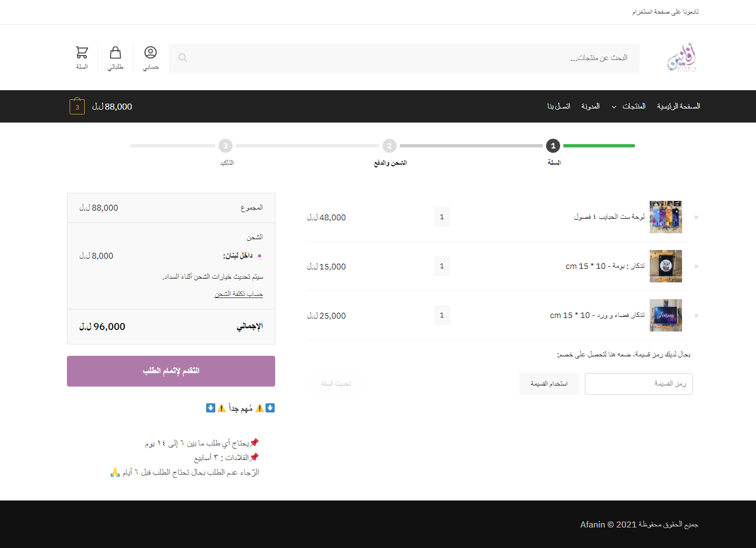756x548 pixels.
Task: Remove تذكار بومة item with its × icon
Action: (x=696, y=266)
